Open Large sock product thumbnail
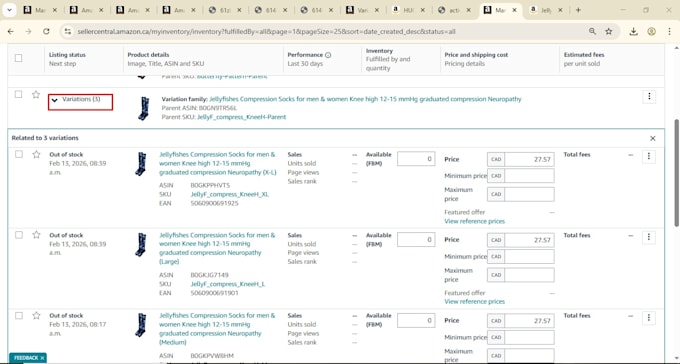This screenshot has width=680, height=364. pos(141,245)
